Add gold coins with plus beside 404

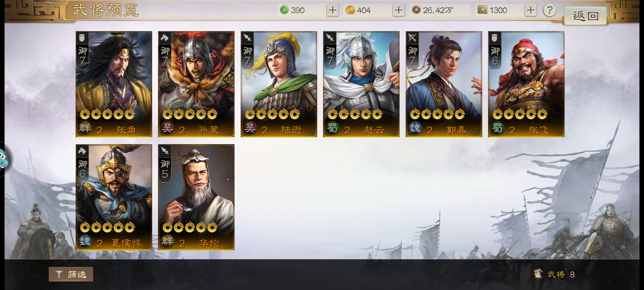pyautogui.click(x=398, y=10)
